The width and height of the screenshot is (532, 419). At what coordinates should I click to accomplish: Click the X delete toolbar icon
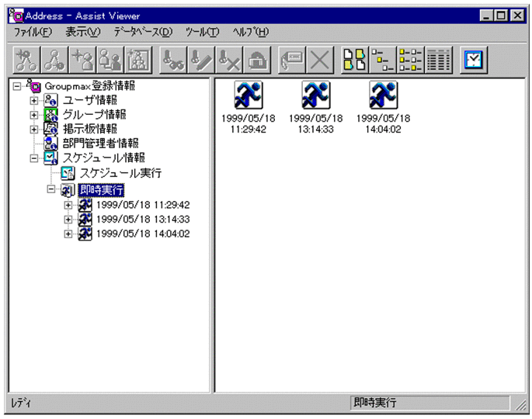[320, 60]
